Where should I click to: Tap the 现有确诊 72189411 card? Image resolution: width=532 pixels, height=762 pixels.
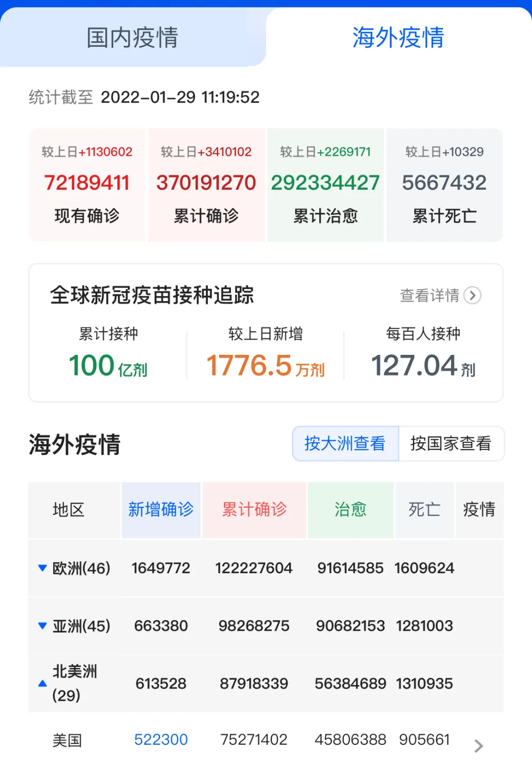[x=87, y=185]
